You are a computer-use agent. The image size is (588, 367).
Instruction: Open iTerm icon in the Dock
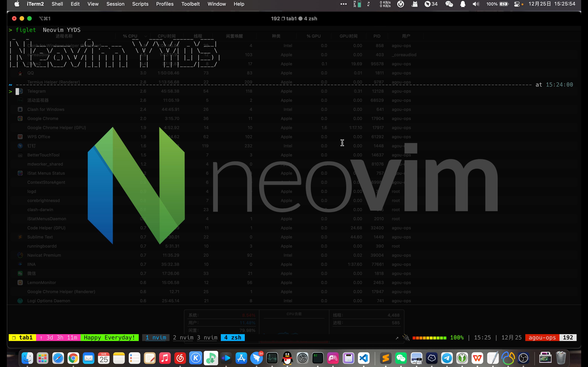[x=318, y=358]
